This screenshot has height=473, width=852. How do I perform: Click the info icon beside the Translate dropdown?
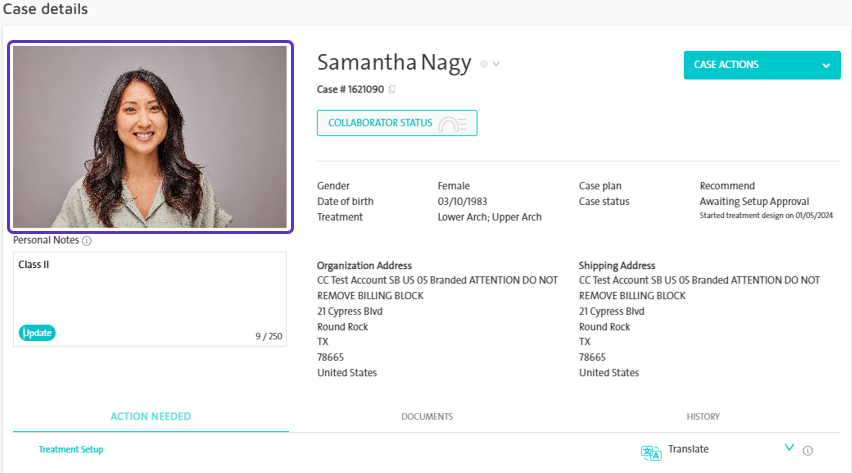coord(808,451)
